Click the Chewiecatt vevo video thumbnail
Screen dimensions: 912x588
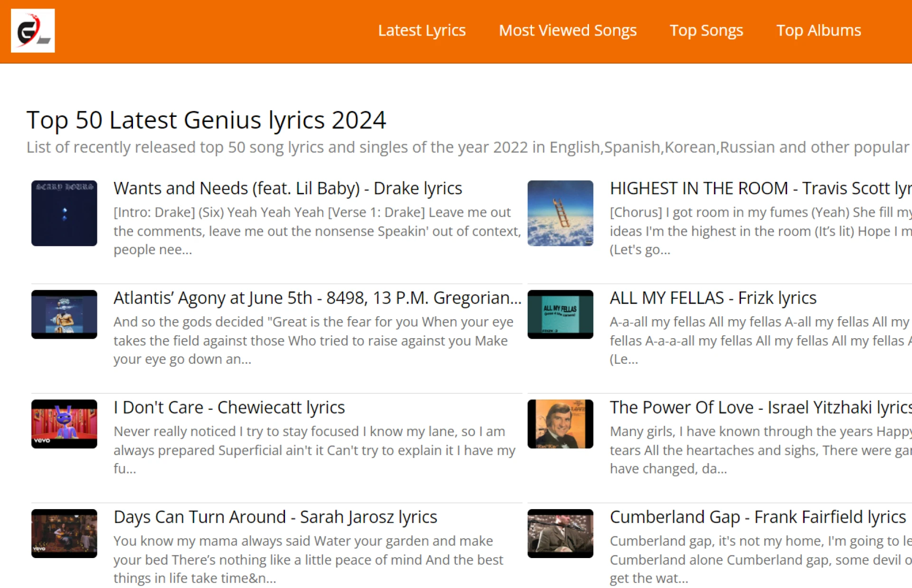[64, 424]
